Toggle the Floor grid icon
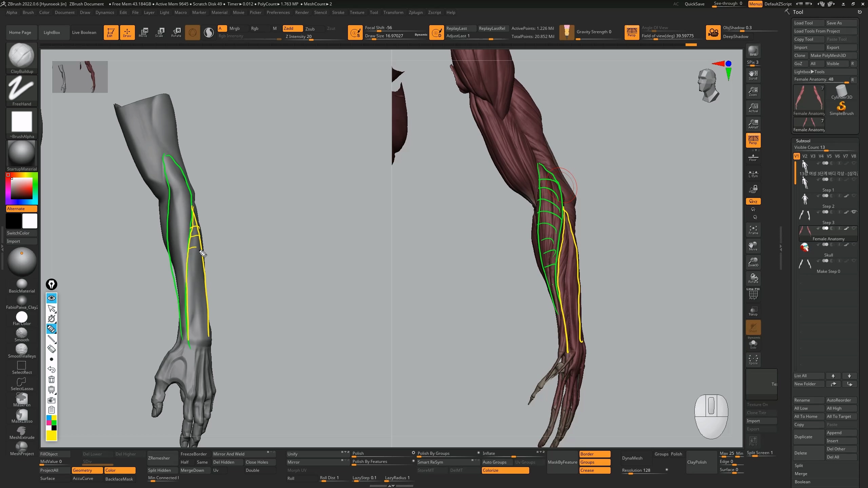The height and width of the screenshot is (488, 868). point(753,157)
